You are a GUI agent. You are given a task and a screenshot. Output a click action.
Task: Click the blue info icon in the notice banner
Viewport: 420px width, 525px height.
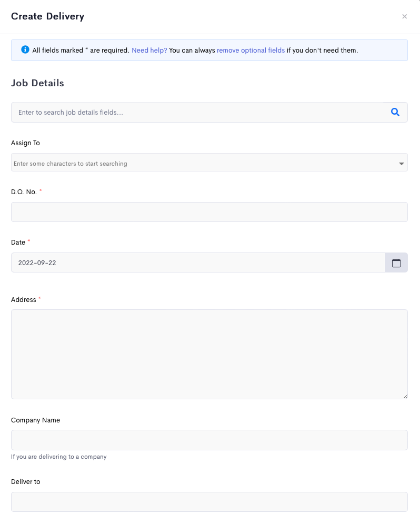[25, 49]
